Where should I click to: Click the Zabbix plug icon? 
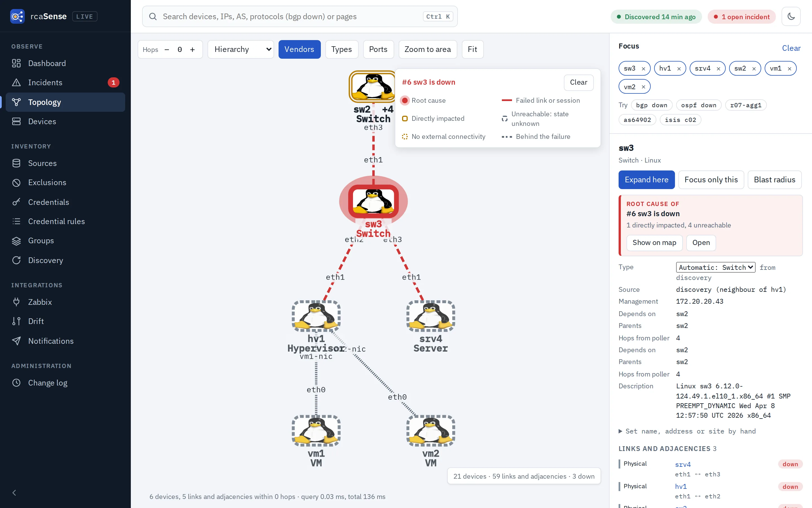click(16, 302)
